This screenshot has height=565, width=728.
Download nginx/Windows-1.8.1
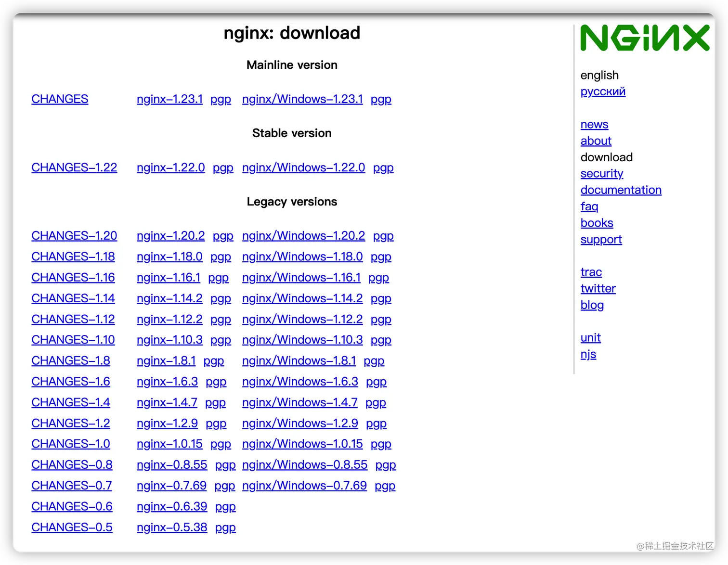pyautogui.click(x=299, y=361)
